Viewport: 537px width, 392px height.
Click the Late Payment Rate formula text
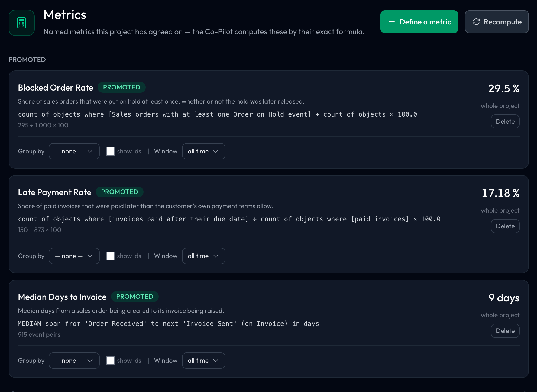[229, 219]
